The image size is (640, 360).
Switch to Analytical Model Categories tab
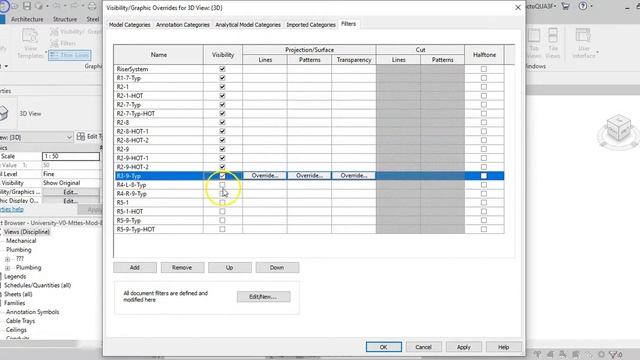coord(248,24)
